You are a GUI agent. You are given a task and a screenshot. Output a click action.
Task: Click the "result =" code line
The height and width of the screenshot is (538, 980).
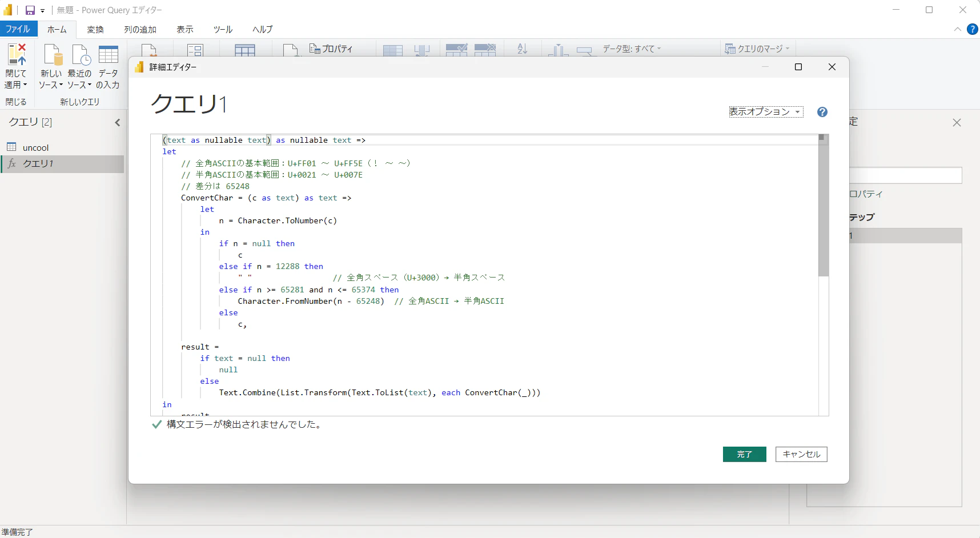coord(200,347)
